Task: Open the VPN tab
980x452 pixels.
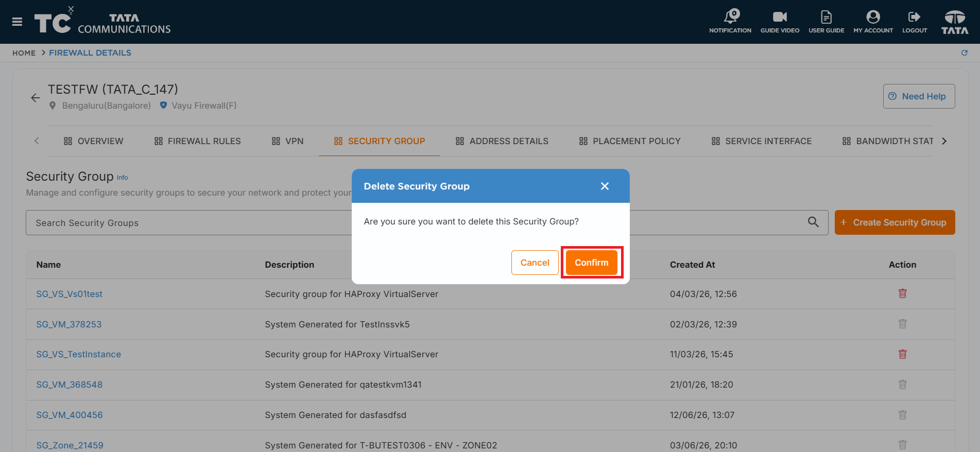Action: pos(287,141)
